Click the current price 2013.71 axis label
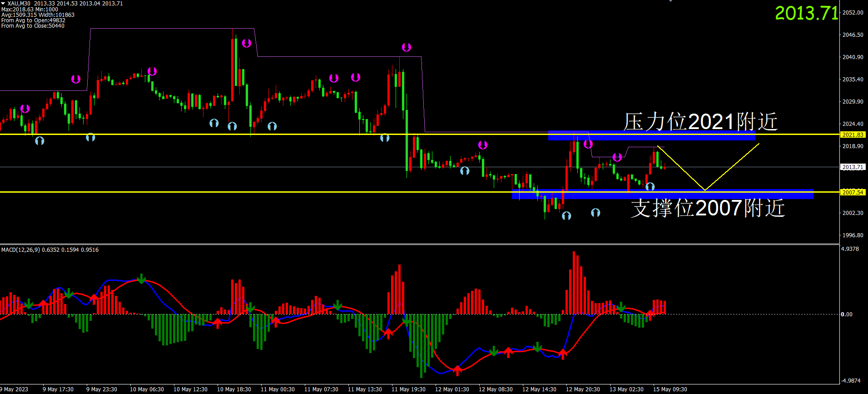The height and width of the screenshot is (394, 868). (x=853, y=167)
